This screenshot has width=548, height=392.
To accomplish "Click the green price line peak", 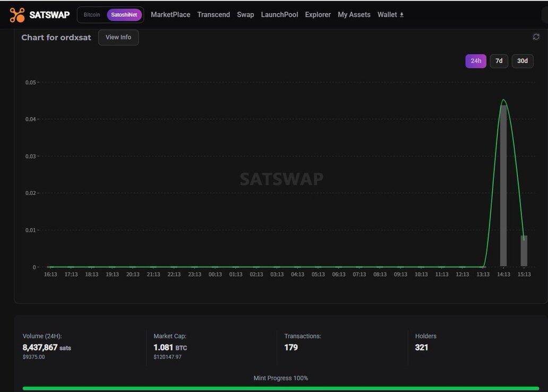I will (503, 100).
